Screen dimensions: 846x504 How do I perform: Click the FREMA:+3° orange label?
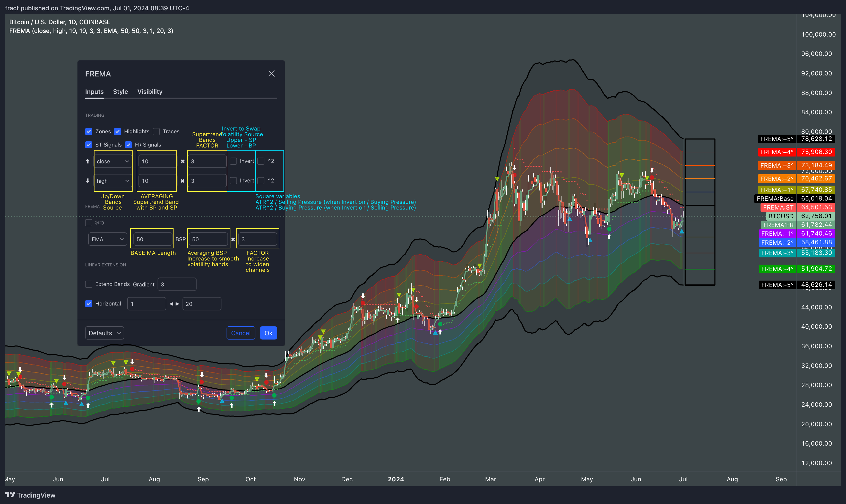click(x=777, y=166)
